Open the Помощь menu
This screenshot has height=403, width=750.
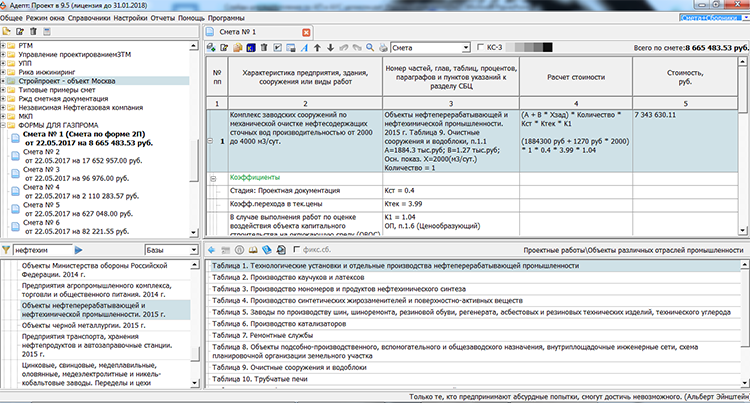[x=191, y=18]
